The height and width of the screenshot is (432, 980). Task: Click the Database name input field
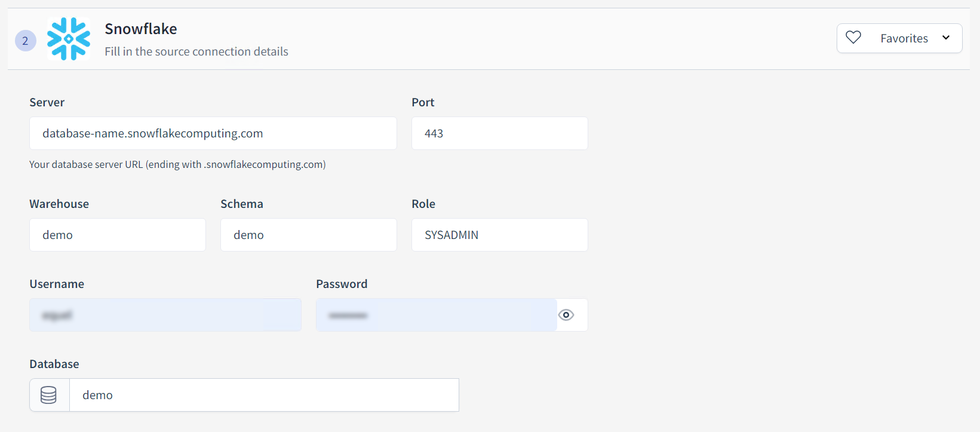click(x=264, y=395)
